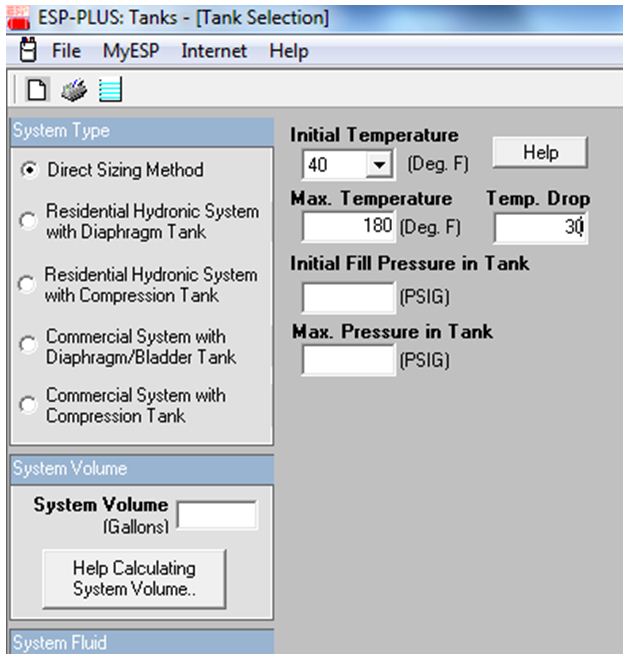Open the File menu

click(66, 51)
